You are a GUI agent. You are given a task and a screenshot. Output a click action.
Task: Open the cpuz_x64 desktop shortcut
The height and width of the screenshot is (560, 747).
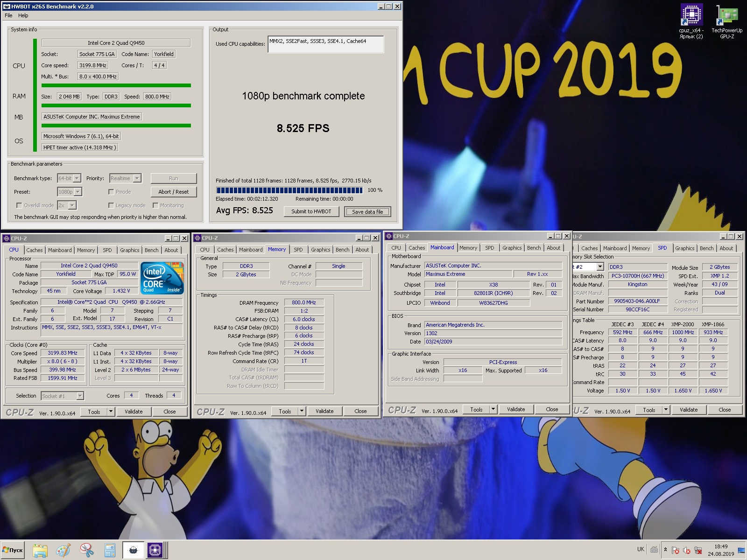pos(691,21)
